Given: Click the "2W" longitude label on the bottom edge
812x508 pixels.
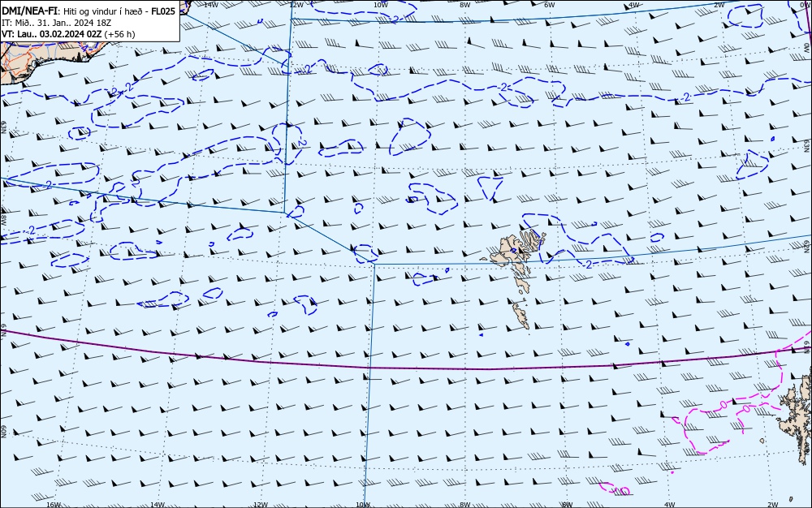Looking at the screenshot, I should [772, 505].
